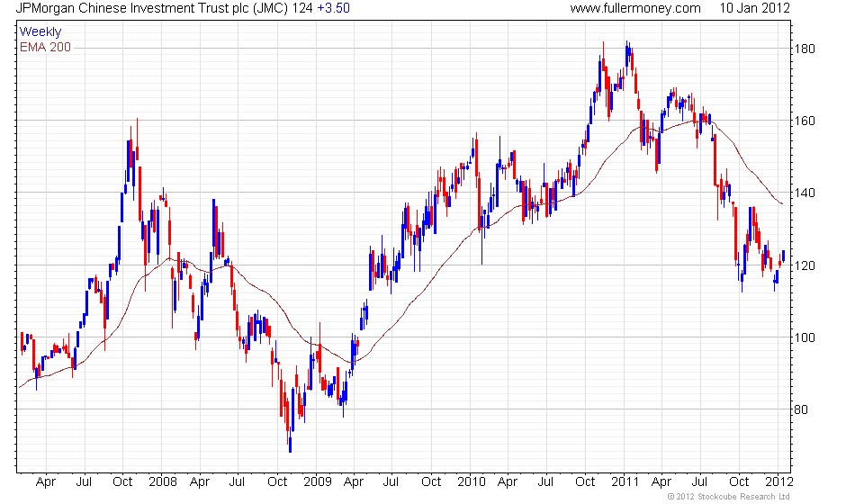Click the 2011 year axis label
The image size is (864, 504).
click(625, 482)
